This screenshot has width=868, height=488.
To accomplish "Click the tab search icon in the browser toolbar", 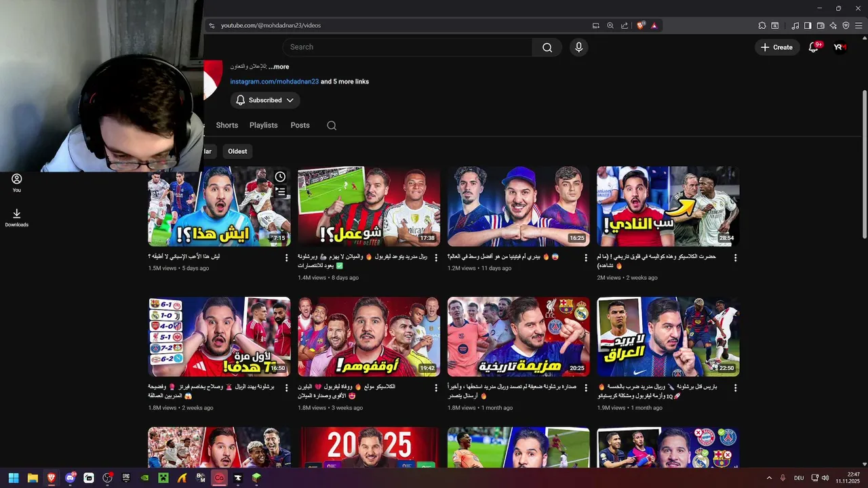I will [x=775, y=26].
